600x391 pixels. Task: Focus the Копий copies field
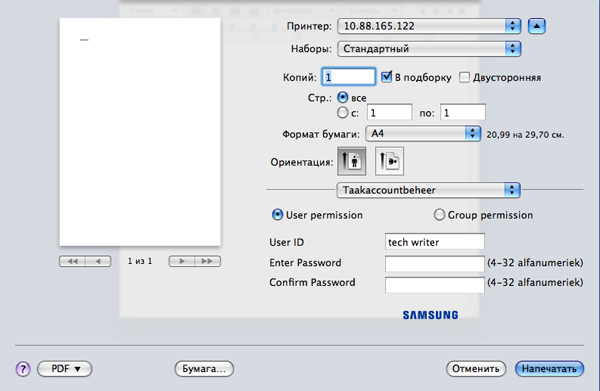[349, 77]
